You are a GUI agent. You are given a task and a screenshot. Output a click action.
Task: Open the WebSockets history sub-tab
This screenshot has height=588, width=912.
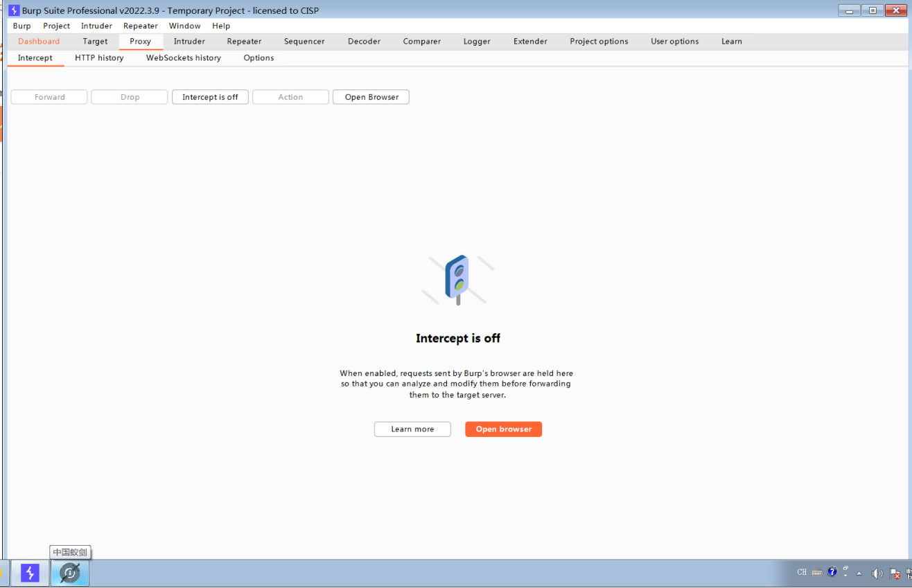click(x=183, y=58)
